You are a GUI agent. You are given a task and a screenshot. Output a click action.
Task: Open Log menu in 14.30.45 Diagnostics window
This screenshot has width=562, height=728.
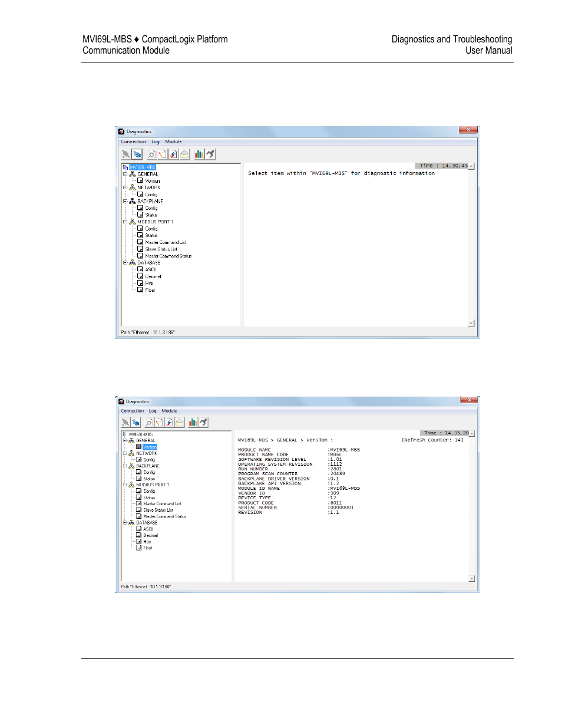pos(156,141)
